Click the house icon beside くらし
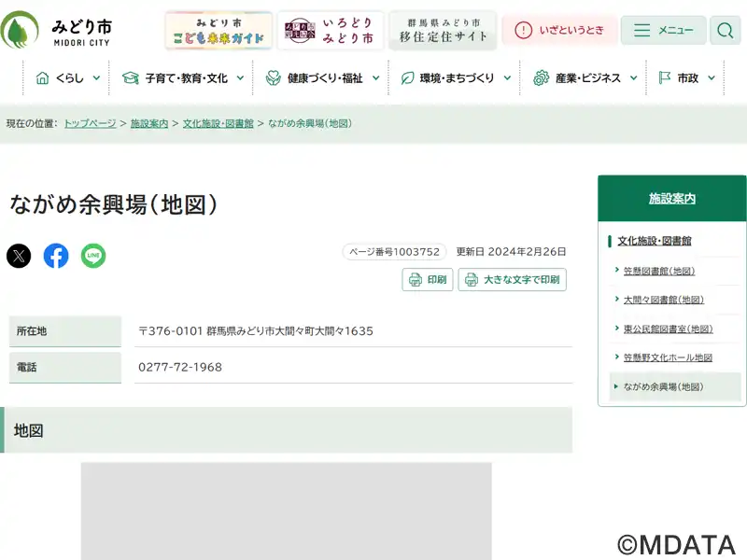Image resolution: width=747 pixels, height=560 pixels. (x=42, y=77)
